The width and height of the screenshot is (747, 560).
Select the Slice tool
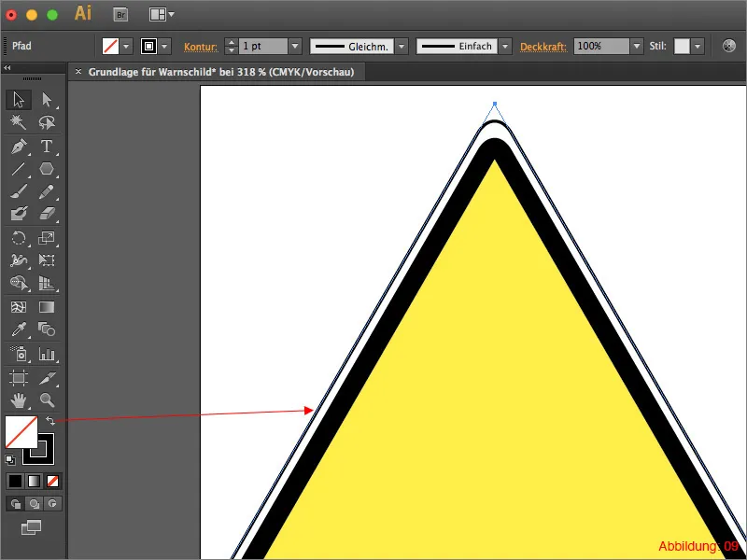pos(47,378)
